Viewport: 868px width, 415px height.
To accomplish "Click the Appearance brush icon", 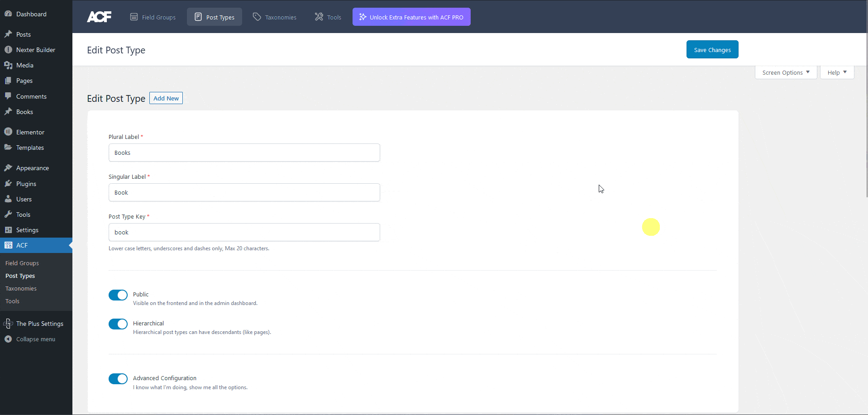I will coord(9,168).
